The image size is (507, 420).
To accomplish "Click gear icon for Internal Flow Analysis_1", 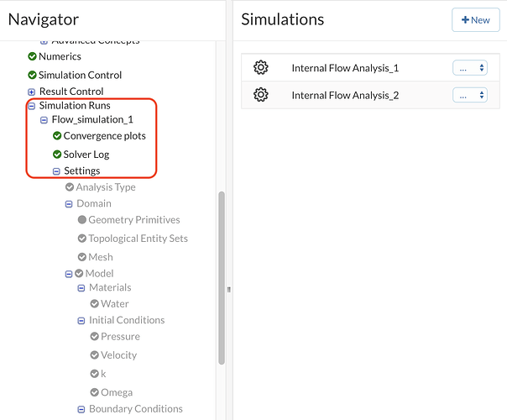I will click(x=260, y=68).
